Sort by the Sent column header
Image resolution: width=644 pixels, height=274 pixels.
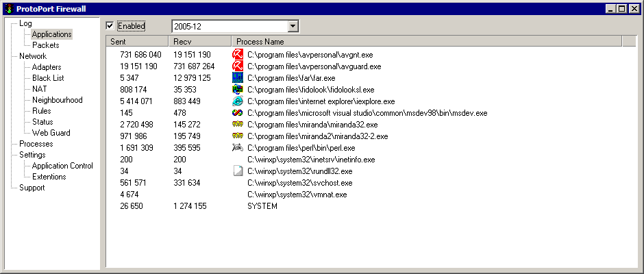coord(137,42)
